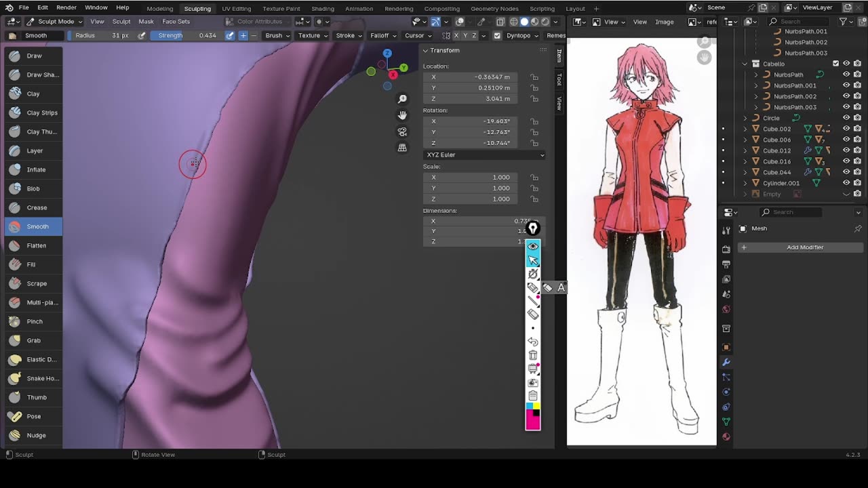The width and height of the screenshot is (868, 488).
Task: Select the Multi-plane Scrape brush
Action: [33, 302]
